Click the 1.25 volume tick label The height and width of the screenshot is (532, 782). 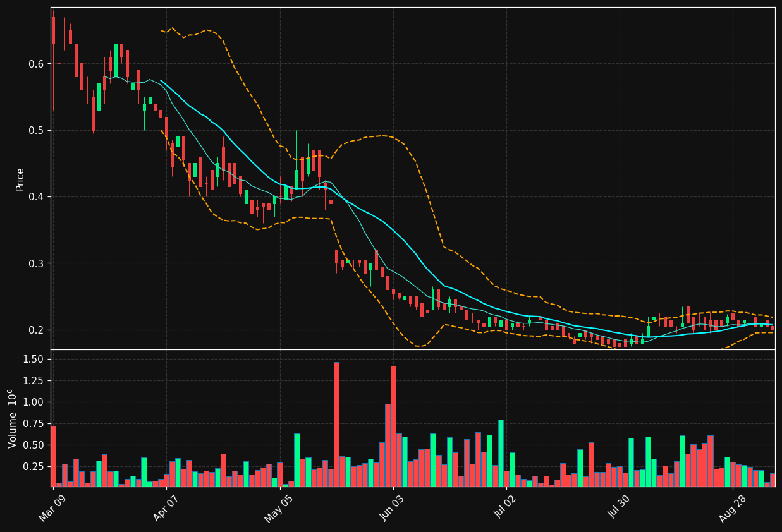tap(33, 380)
